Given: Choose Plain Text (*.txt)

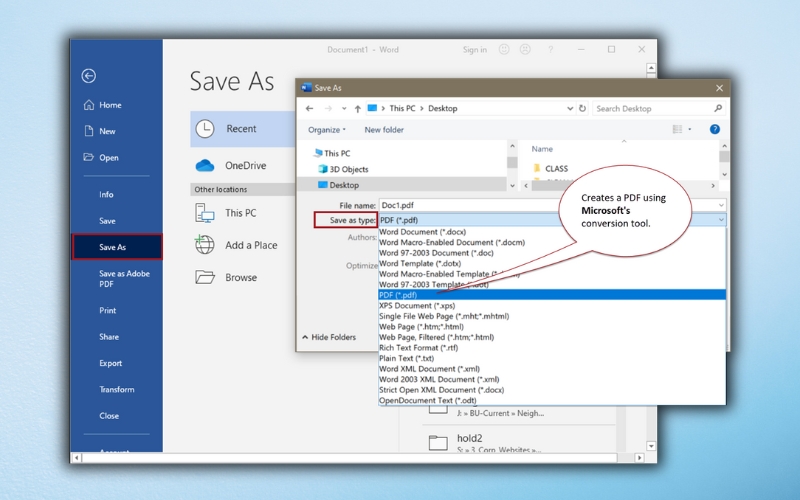Looking at the screenshot, I should point(407,358).
